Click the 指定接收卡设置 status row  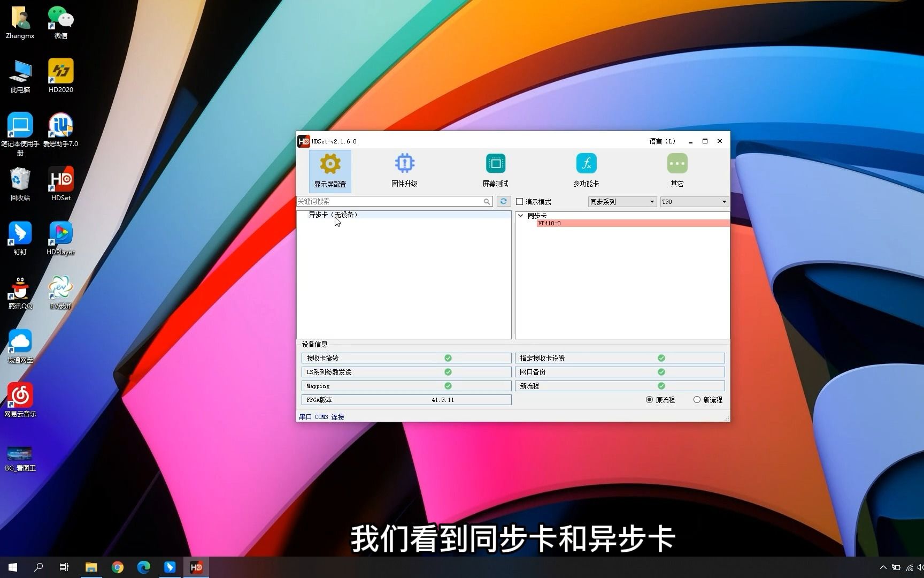(x=620, y=358)
